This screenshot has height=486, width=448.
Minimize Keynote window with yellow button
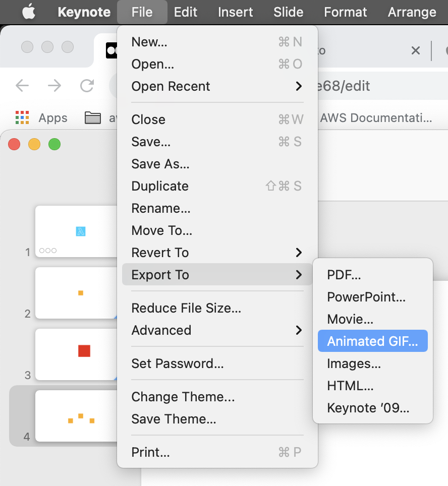34,144
